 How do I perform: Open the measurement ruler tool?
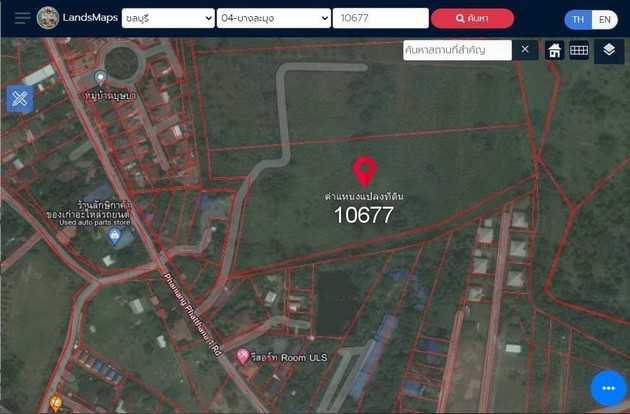(x=20, y=98)
